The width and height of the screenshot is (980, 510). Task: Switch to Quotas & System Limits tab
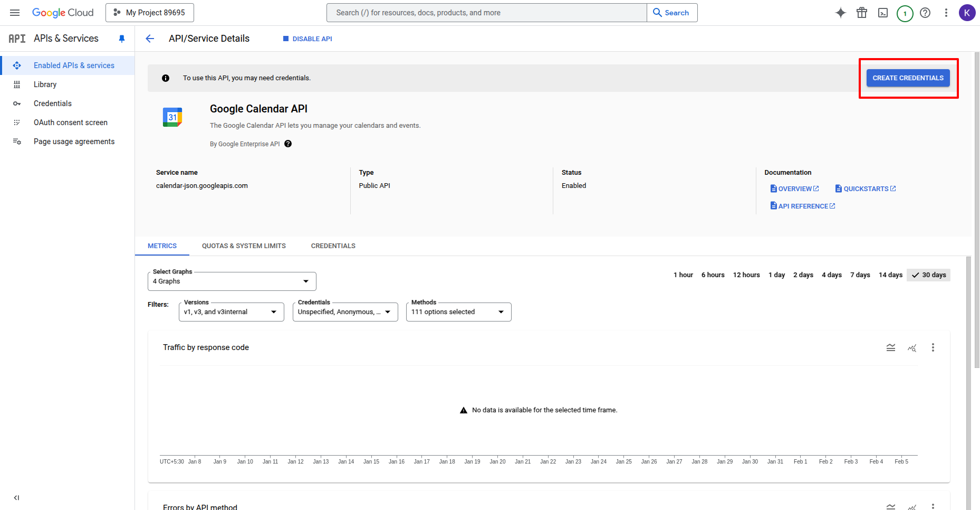244,246
